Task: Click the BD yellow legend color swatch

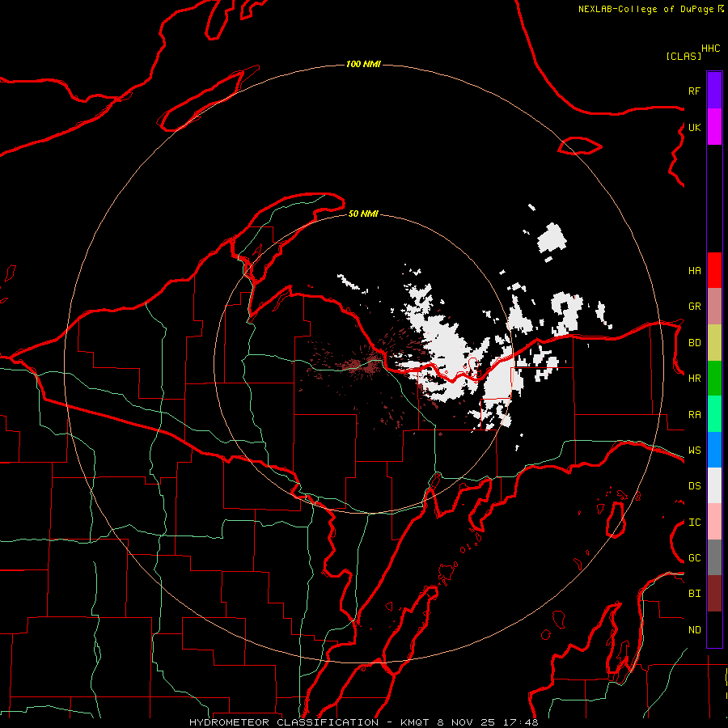Action: tap(714, 343)
